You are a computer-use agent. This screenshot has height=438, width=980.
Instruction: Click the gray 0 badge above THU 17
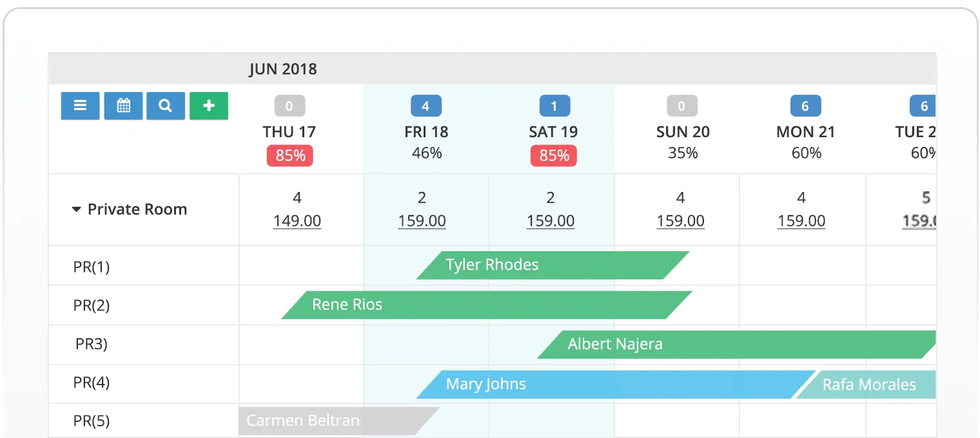pos(289,106)
